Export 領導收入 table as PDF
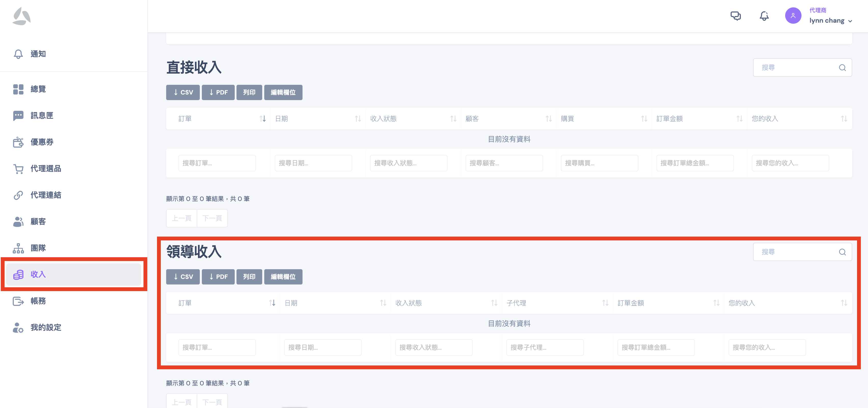This screenshot has height=408, width=868. 218,277
